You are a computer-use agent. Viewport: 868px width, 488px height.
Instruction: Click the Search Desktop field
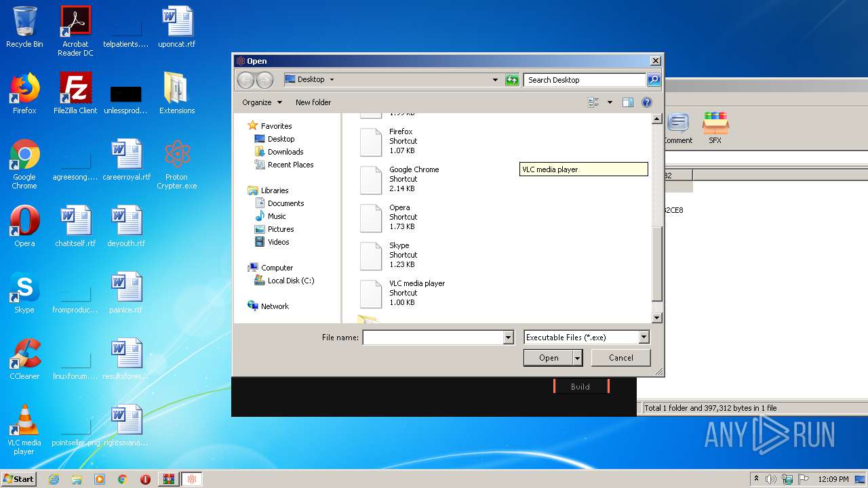coord(585,80)
